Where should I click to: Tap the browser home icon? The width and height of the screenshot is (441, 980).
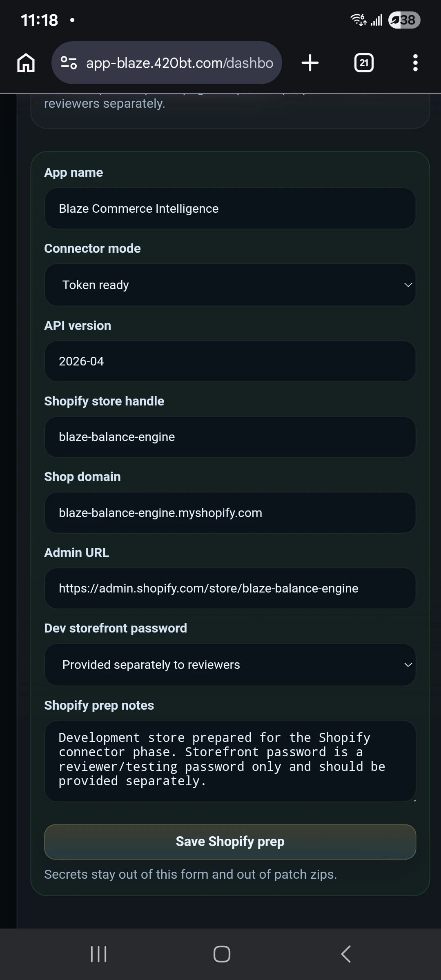pyautogui.click(x=25, y=62)
